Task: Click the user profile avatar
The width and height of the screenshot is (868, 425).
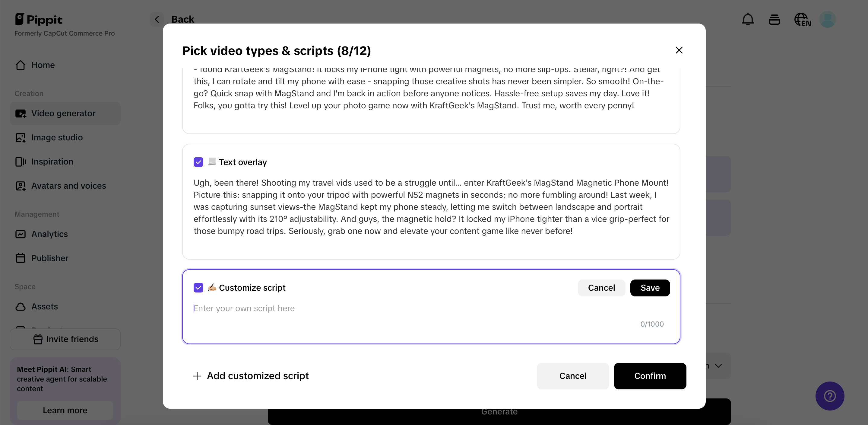Action: [827, 20]
